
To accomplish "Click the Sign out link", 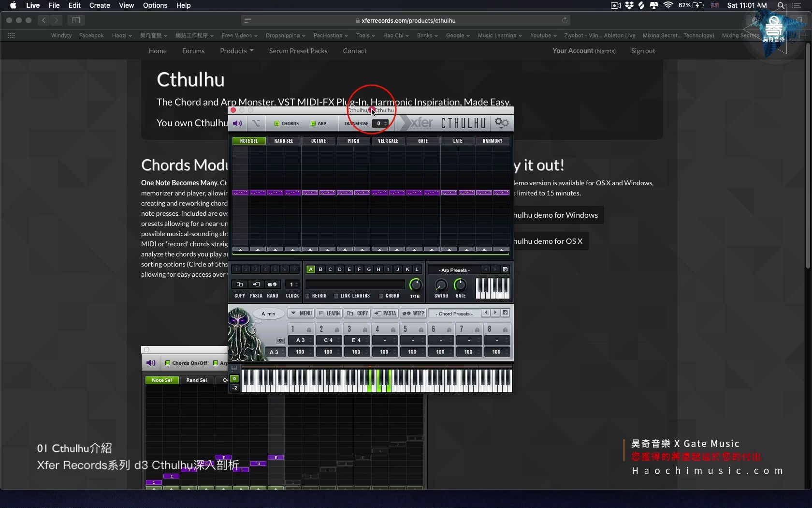I will 643,51.
